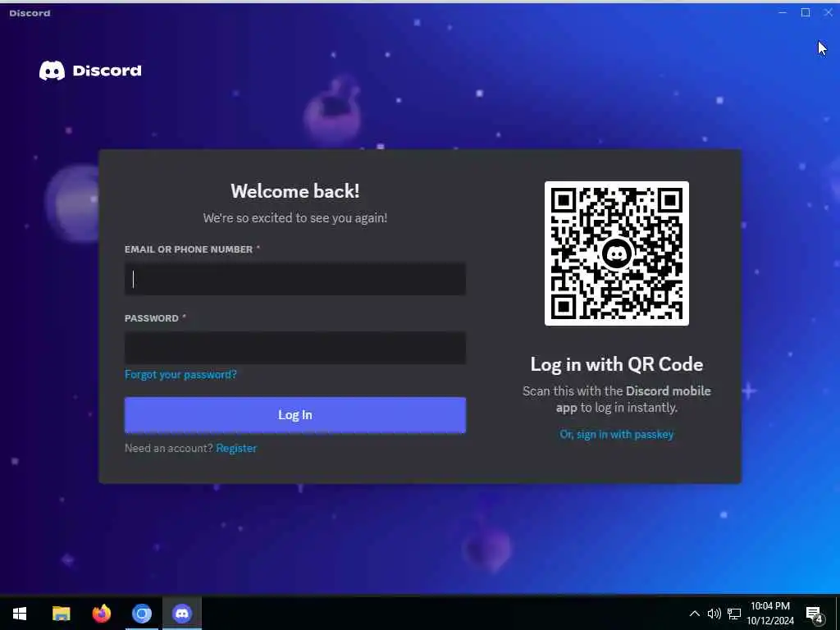Choose Or, sign in with passkey
The width and height of the screenshot is (840, 630).
coord(617,435)
